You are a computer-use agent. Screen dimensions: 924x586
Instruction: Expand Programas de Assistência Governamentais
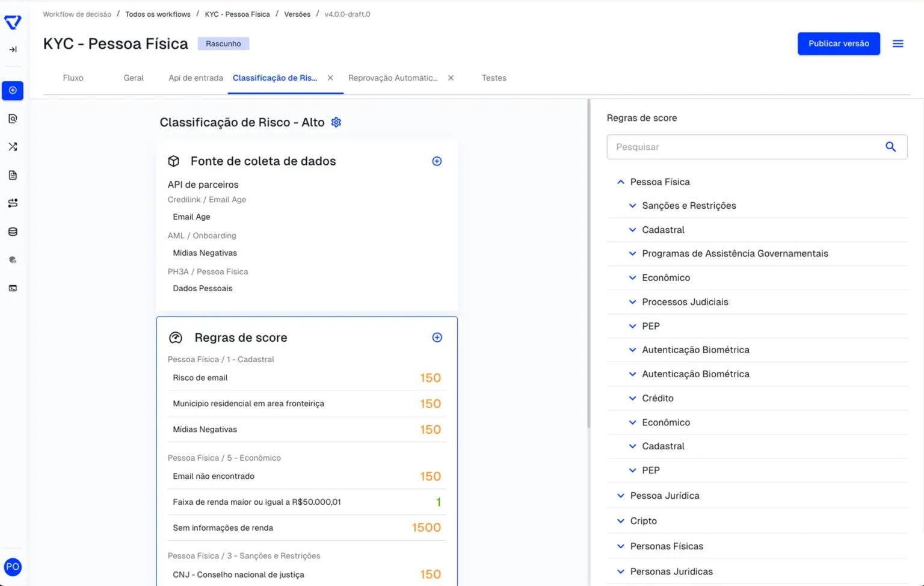click(x=632, y=254)
